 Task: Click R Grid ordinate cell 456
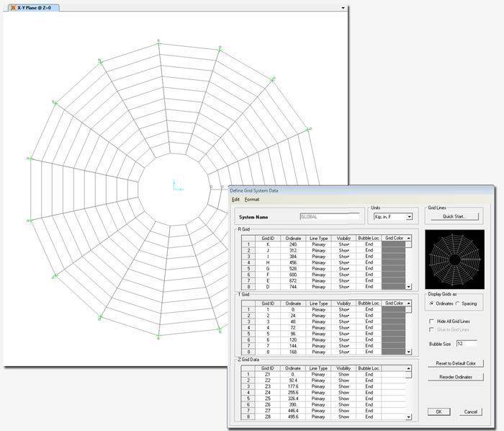click(x=293, y=262)
